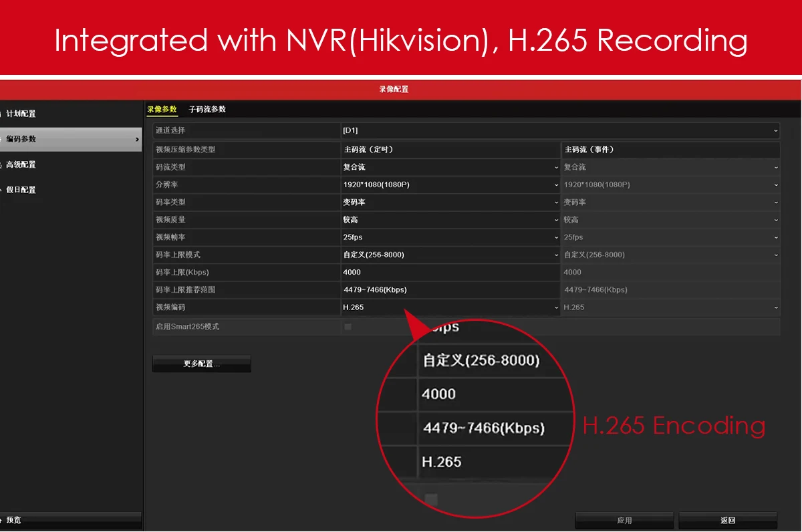Image resolution: width=802 pixels, height=532 pixels.
Task: Click the main stream 码率上限 field with 4000
Action: click(x=450, y=272)
